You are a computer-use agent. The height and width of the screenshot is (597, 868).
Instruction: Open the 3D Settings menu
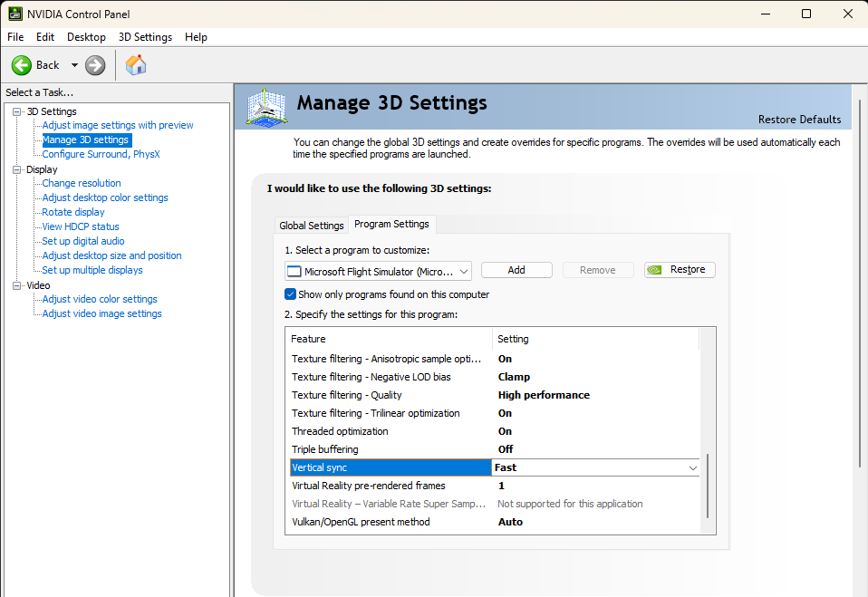click(145, 37)
